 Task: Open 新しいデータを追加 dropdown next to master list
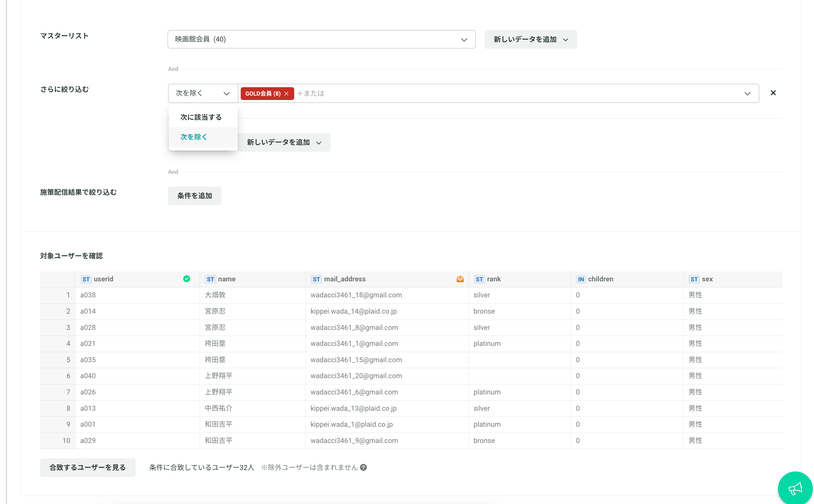(x=531, y=40)
